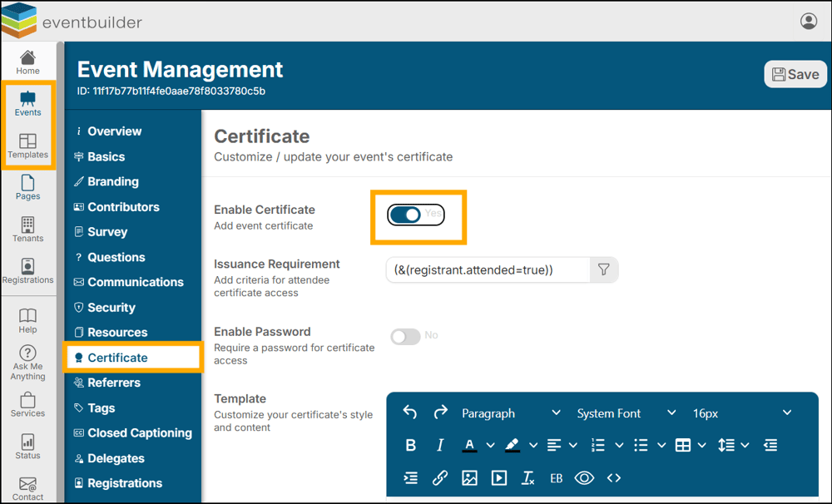Image resolution: width=832 pixels, height=504 pixels.
Task: Click bullet list icon
Action: point(641,445)
